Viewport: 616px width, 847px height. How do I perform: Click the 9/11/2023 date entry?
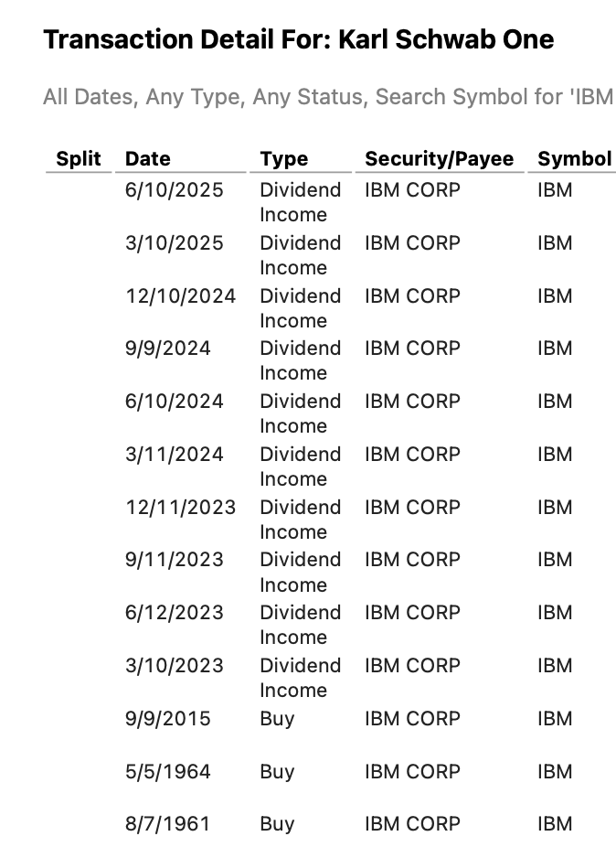coord(174,560)
